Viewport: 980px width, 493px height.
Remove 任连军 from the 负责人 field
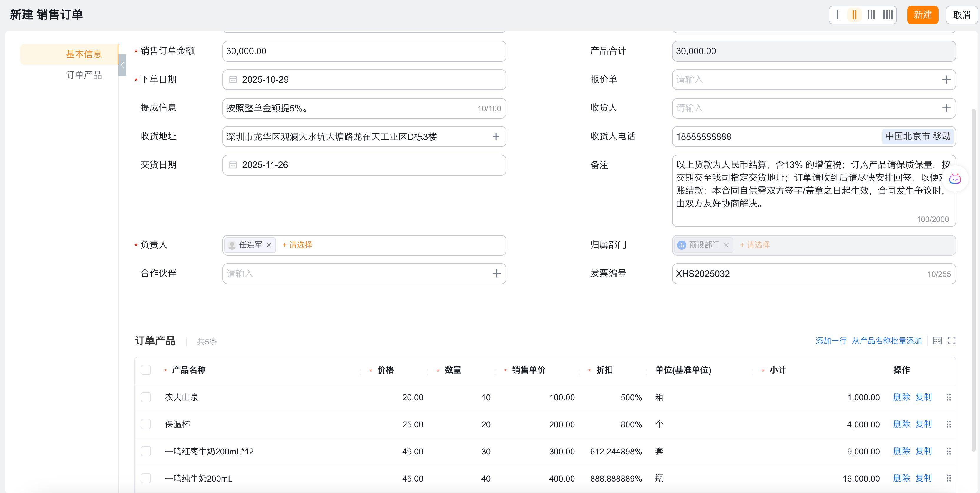coord(269,245)
